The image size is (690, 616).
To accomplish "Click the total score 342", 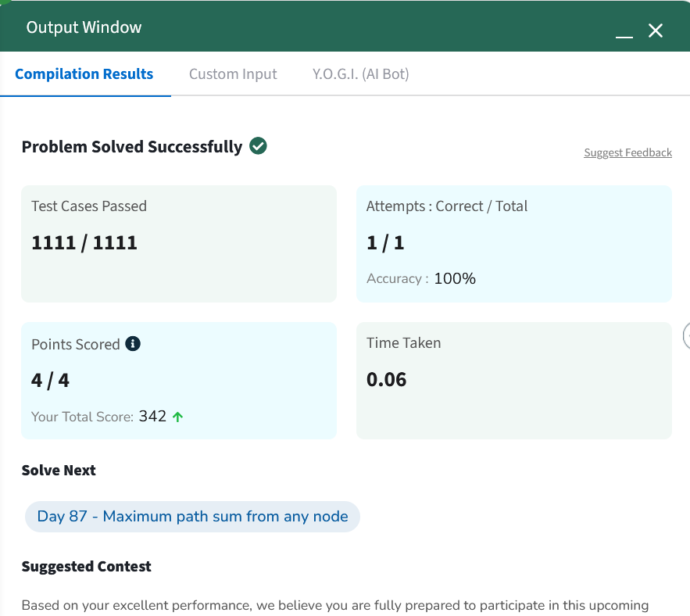I will pos(152,416).
